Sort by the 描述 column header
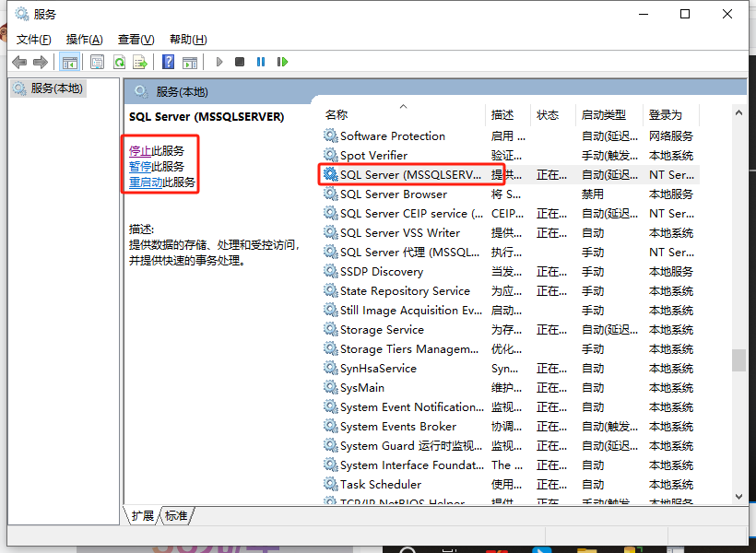 (508, 114)
